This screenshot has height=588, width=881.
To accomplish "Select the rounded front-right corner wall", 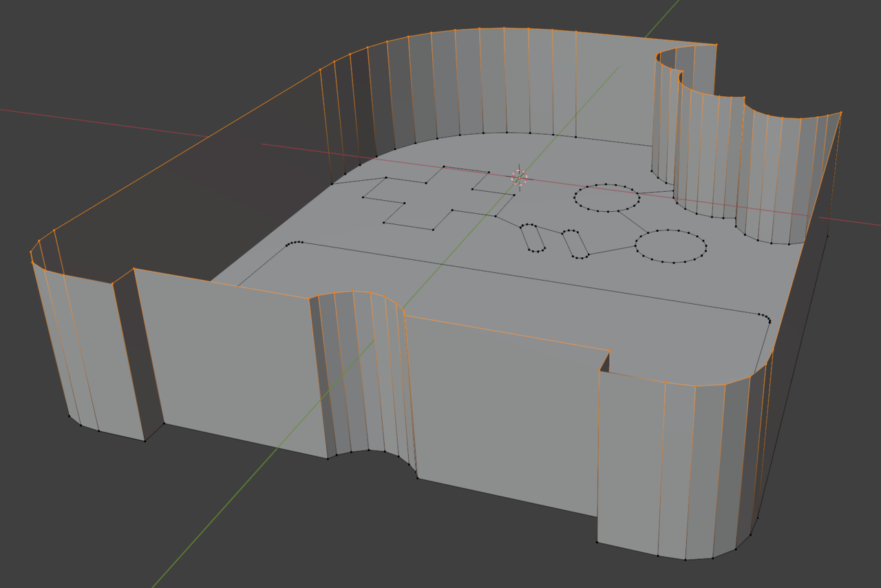I will pyautogui.click(x=681, y=461).
